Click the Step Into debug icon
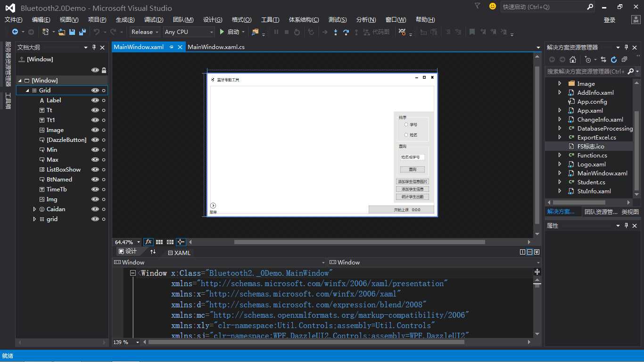 (x=336, y=32)
